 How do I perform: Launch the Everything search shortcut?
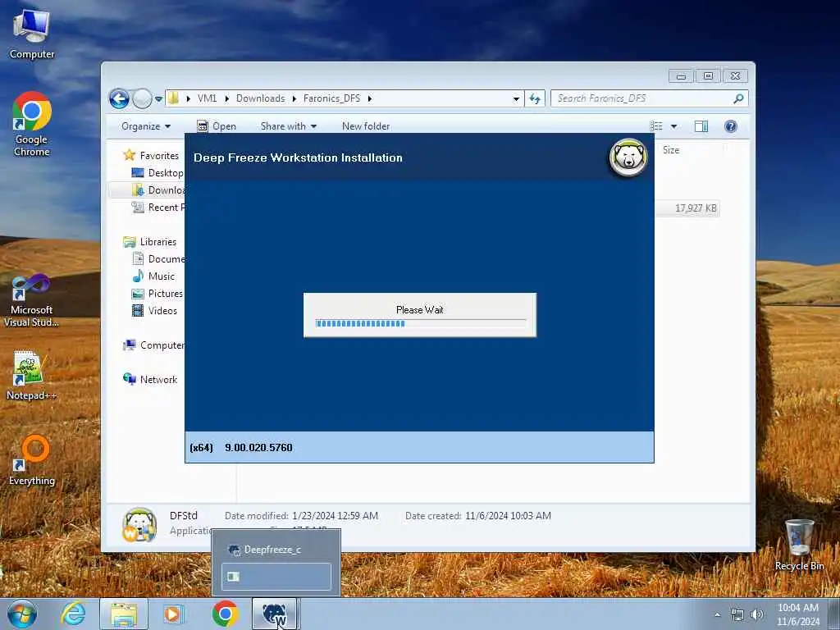[x=32, y=461]
